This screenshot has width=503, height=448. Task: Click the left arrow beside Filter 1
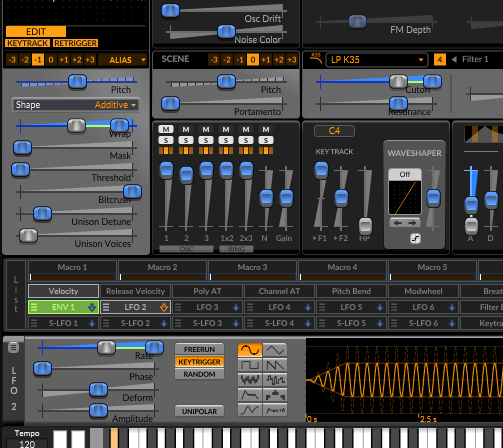coord(454,59)
